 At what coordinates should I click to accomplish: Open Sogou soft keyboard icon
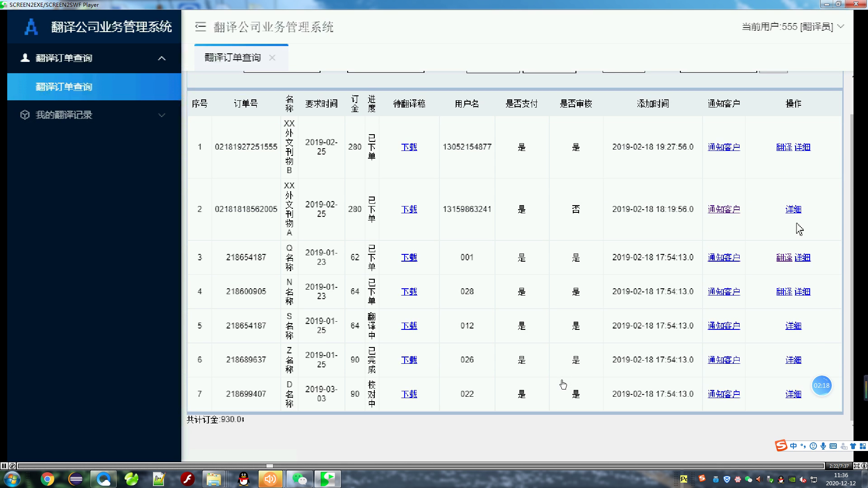tap(833, 446)
